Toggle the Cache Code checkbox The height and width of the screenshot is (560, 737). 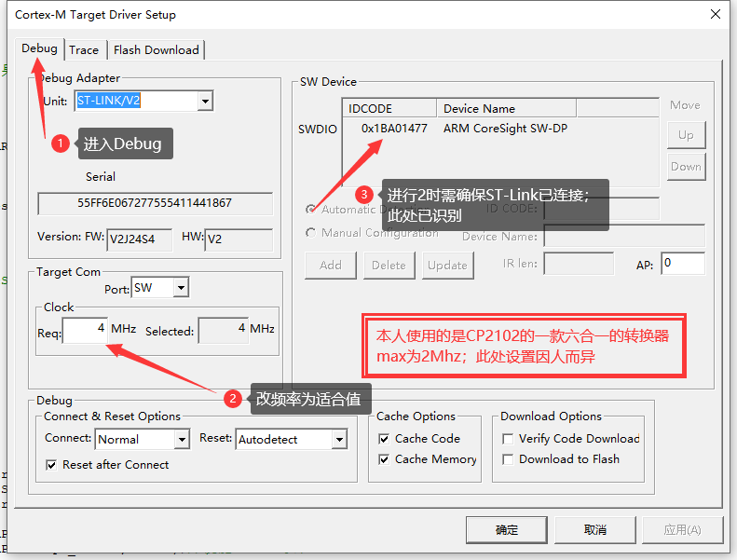[384, 439]
